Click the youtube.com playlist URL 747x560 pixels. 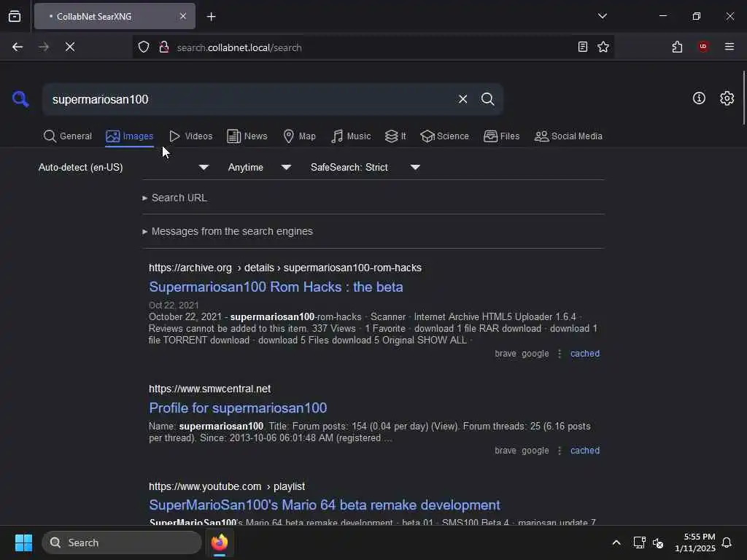[227, 486]
